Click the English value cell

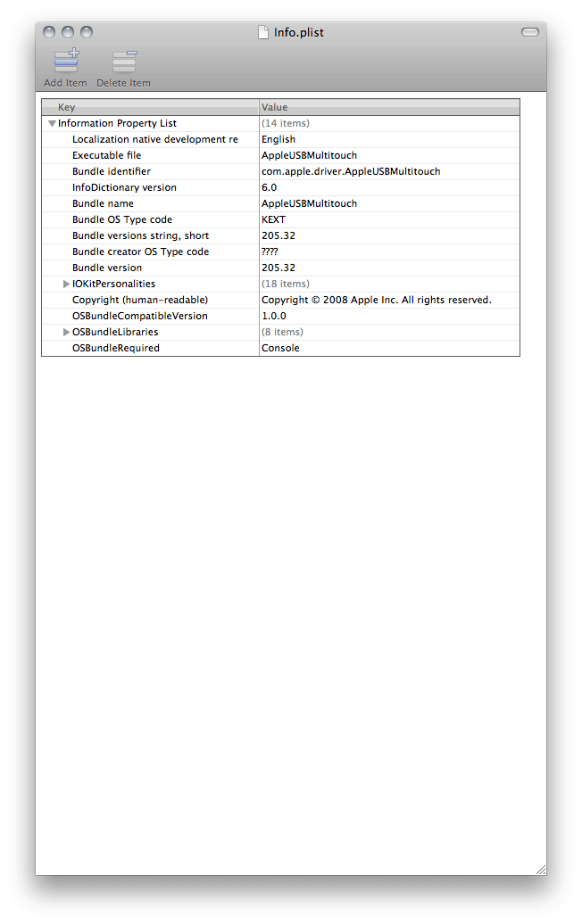[x=390, y=139]
